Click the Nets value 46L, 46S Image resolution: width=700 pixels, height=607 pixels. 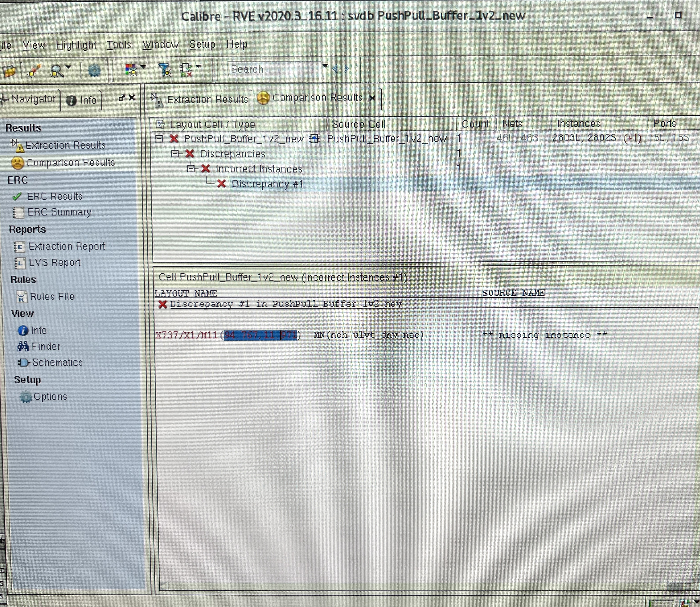(517, 138)
